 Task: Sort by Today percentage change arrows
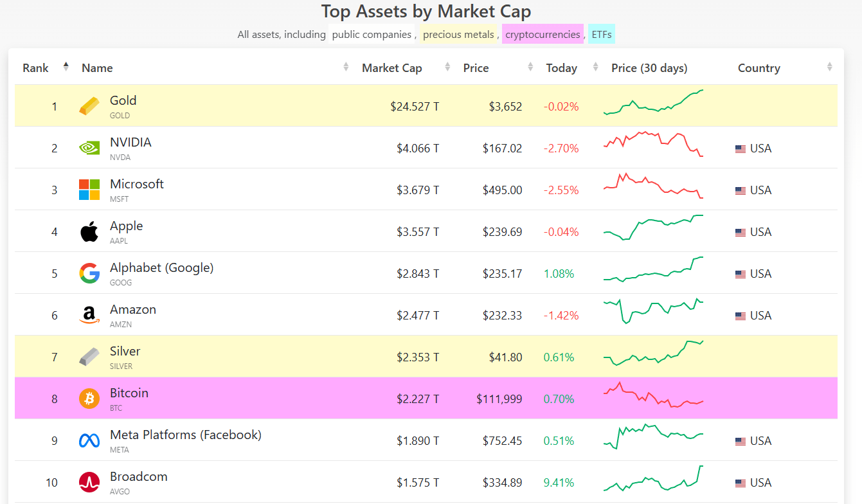coord(595,67)
